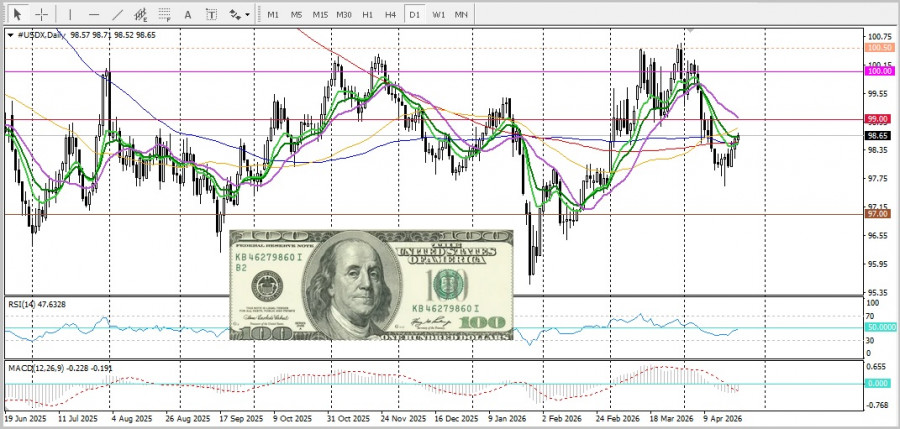Select the horizontal line drawing tool
The width and height of the screenshot is (900, 429).
coord(94,15)
